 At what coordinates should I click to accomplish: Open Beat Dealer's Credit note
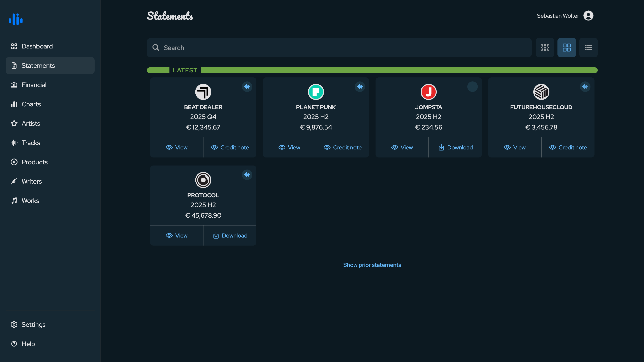tap(230, 147)
